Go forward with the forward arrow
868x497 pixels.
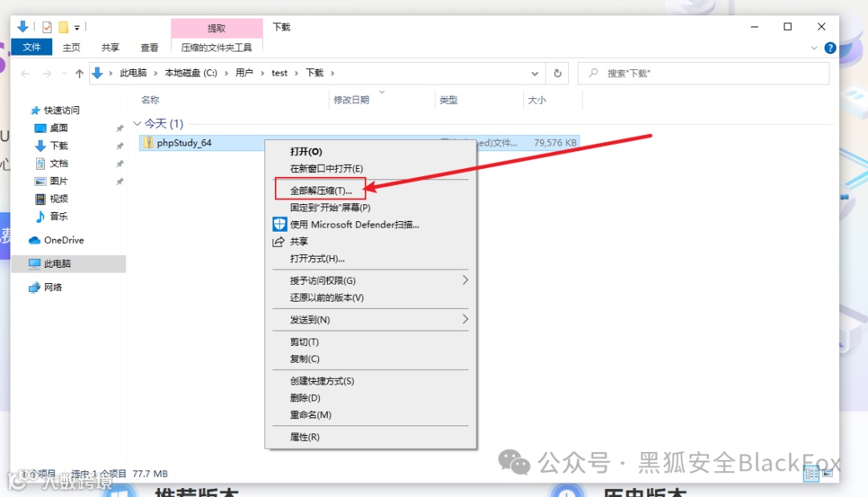click(x=47, y=73)
